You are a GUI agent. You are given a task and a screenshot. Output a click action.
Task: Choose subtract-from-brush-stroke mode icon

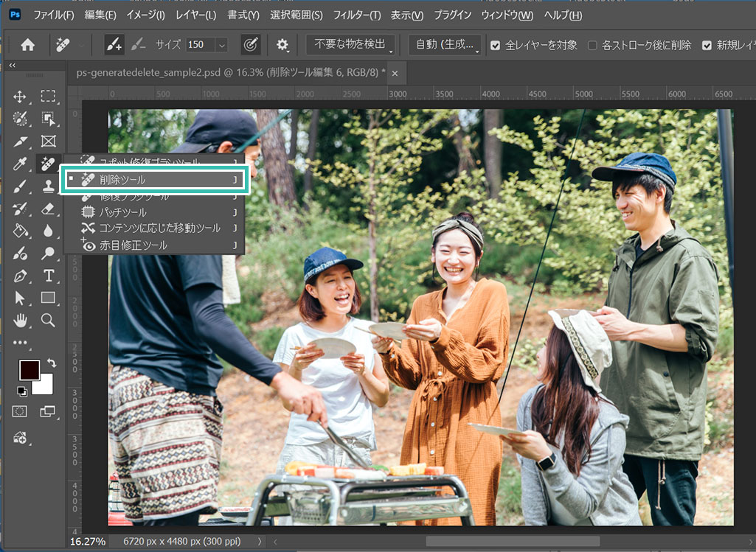coord(138,45)
